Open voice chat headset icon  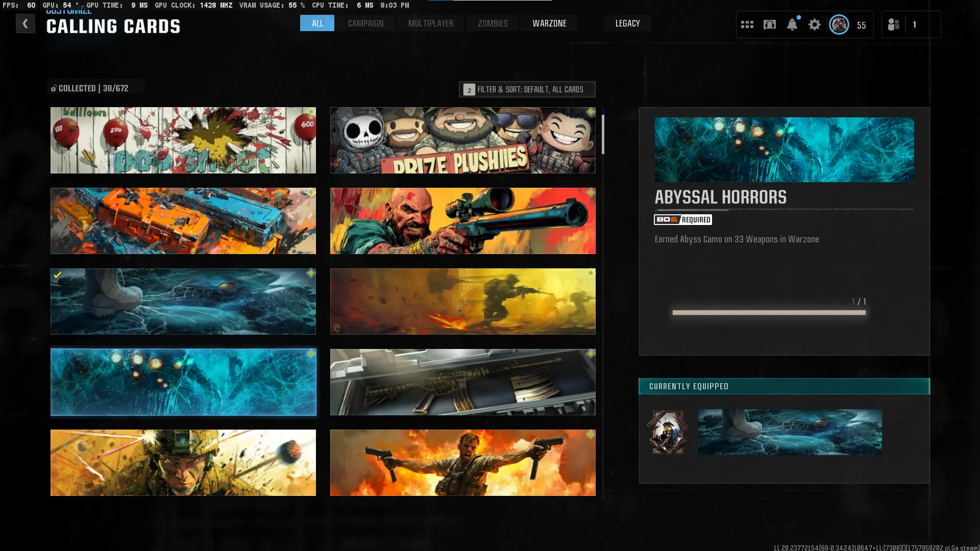[x=769, y=24]
